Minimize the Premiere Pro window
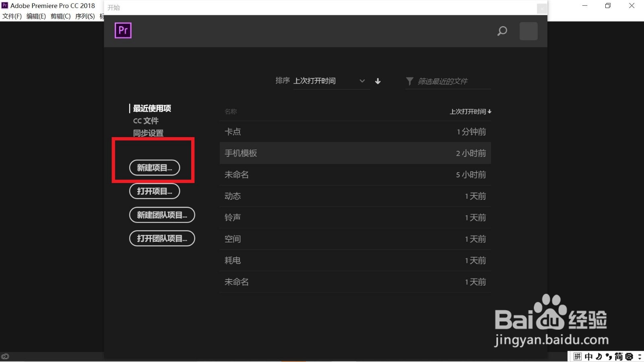This screenshot has width=644, height=362. point(585,6)
